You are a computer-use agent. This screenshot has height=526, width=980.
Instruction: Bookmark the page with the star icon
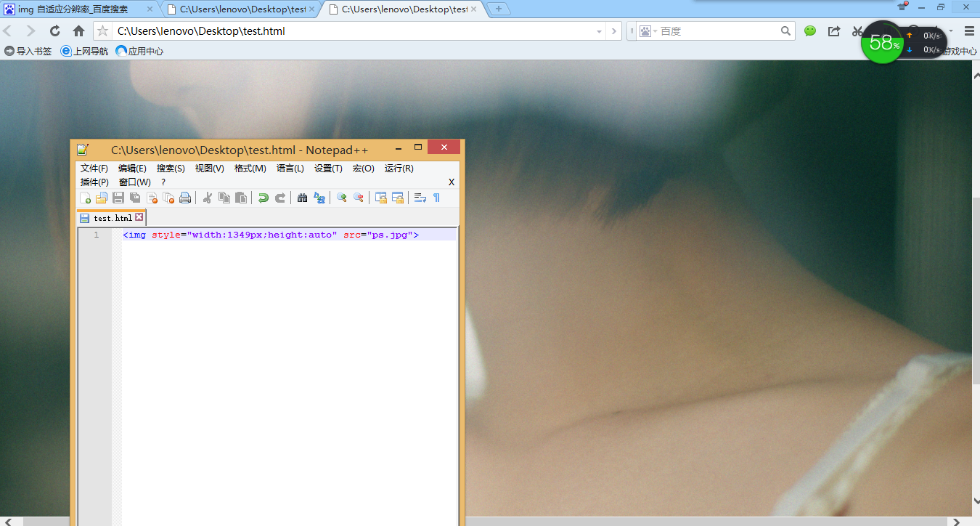coord(103,31)
